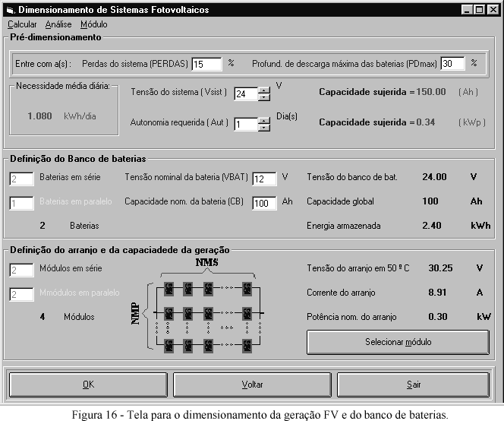Open the Módulo menu

93,24
